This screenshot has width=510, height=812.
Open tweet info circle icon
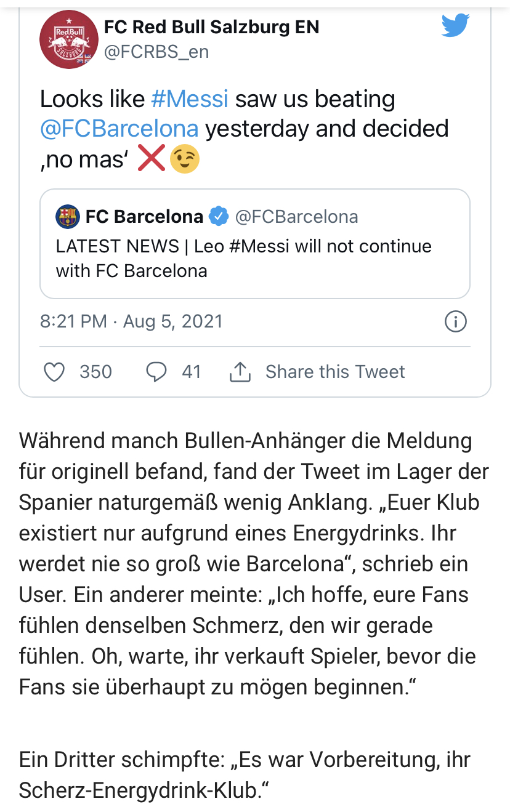455,321
